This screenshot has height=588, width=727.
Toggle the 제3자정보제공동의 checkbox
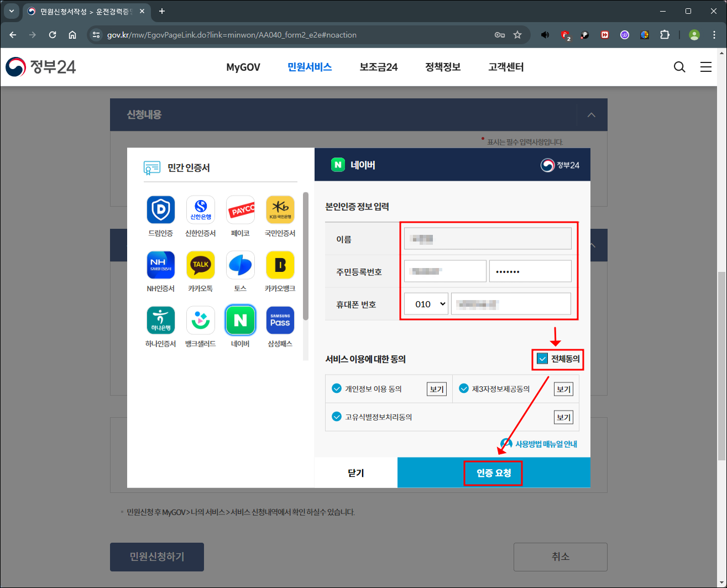point(464,389)
